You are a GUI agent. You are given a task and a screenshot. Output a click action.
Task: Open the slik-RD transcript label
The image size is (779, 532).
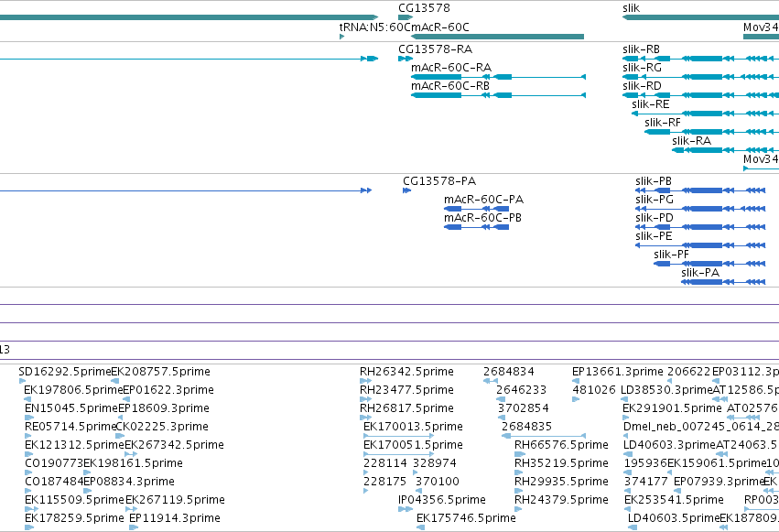coord(642,86)
